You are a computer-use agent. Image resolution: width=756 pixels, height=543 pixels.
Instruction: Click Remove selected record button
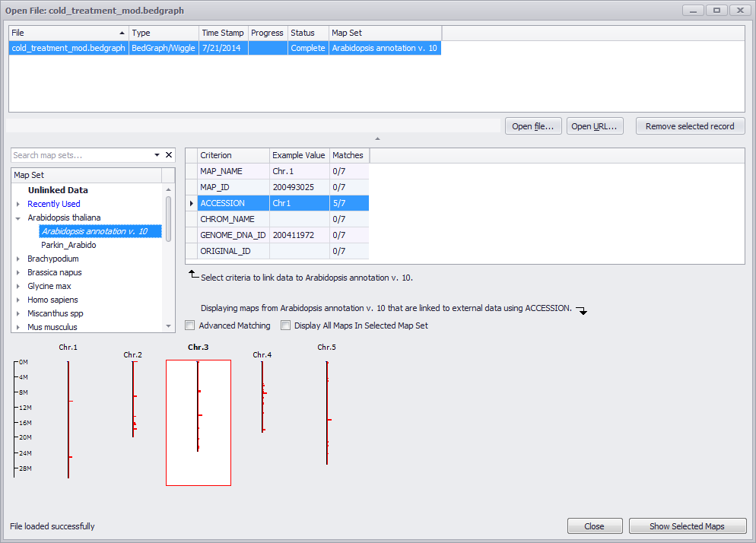tap(690, 126)
